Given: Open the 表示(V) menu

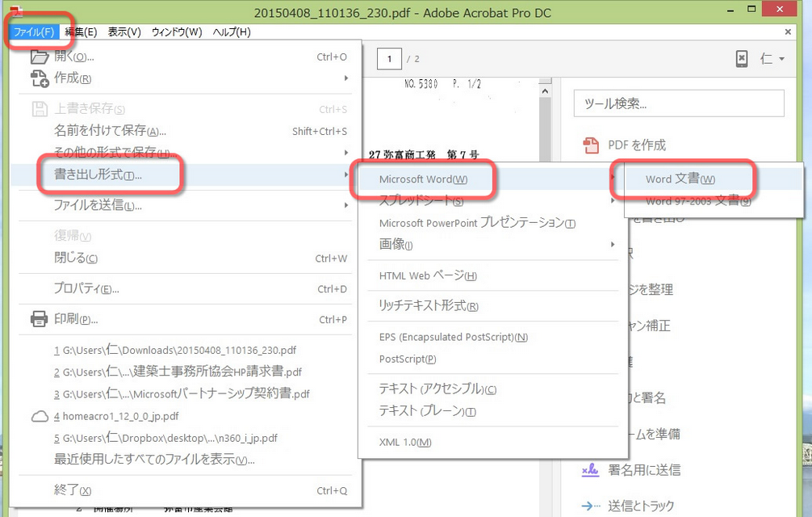Looking at the screenshot, I should pyautogui.click(x=124, y=32).
